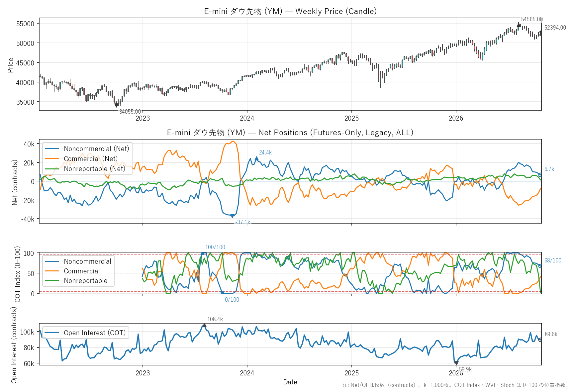The image size is (574, 392).
Task: Click the 34055.00 low price annotation
Action: coord(130,112)
